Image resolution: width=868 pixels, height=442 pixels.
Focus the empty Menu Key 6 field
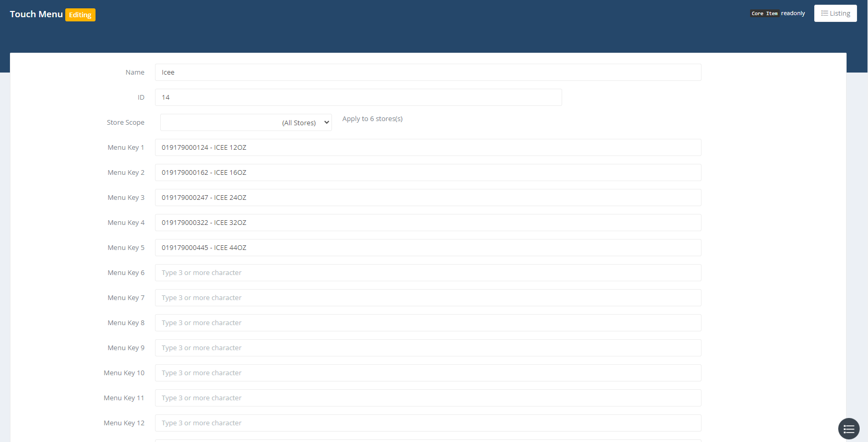tap(428, 273)
